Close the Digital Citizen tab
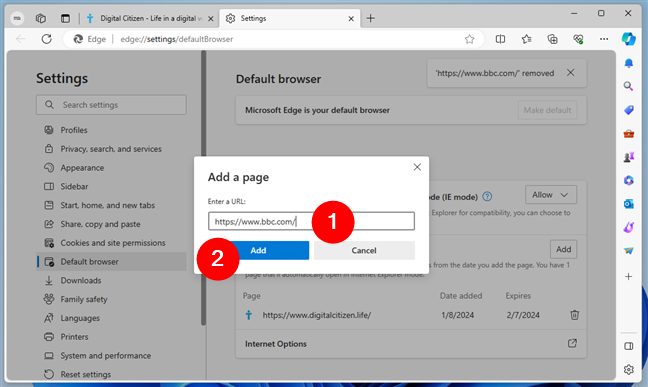The width and height of the screenshot is (648, 387). coord(210,19)
